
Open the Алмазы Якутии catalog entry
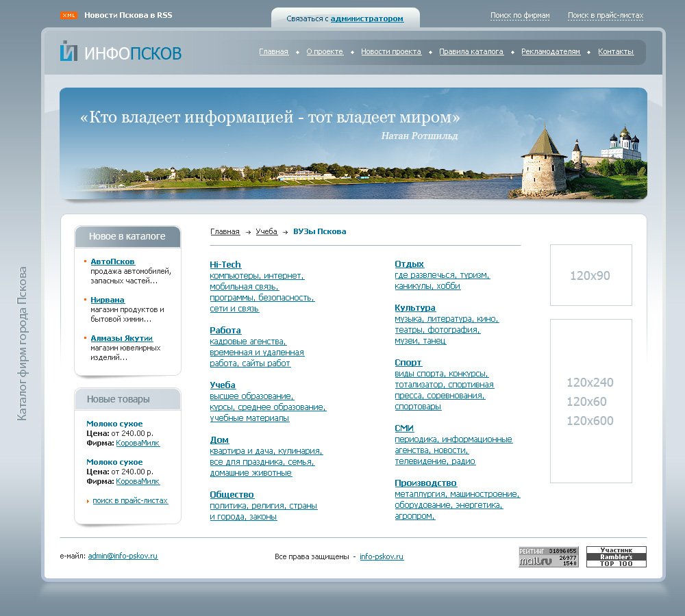(x=121, y=338)
